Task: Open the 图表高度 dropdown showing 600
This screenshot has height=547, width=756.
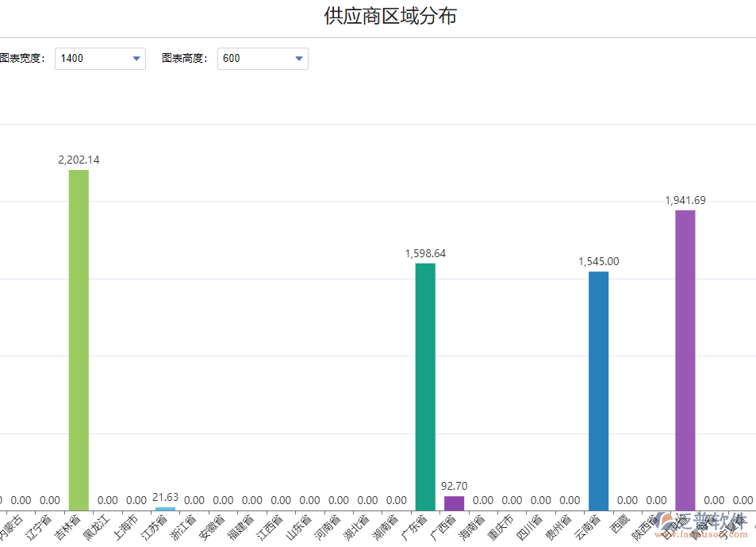Action: click(263, 58)
